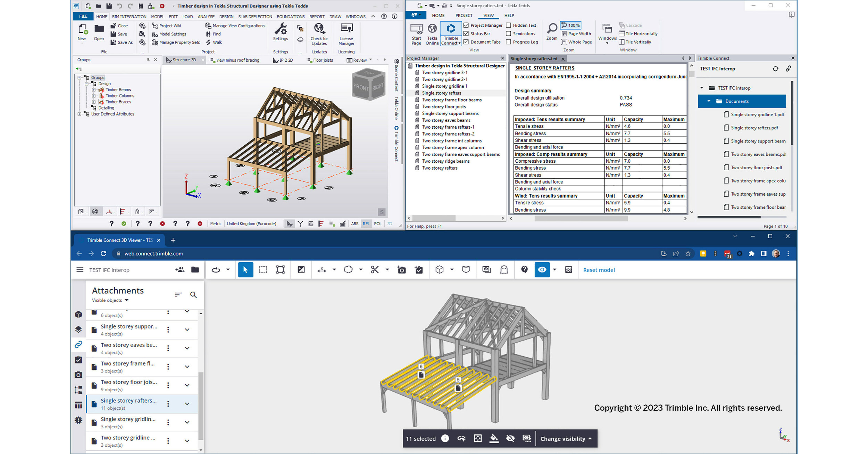Open the FOUNDATIONS ribbon tab
The image size is (868, 454).
click(291, 17)
